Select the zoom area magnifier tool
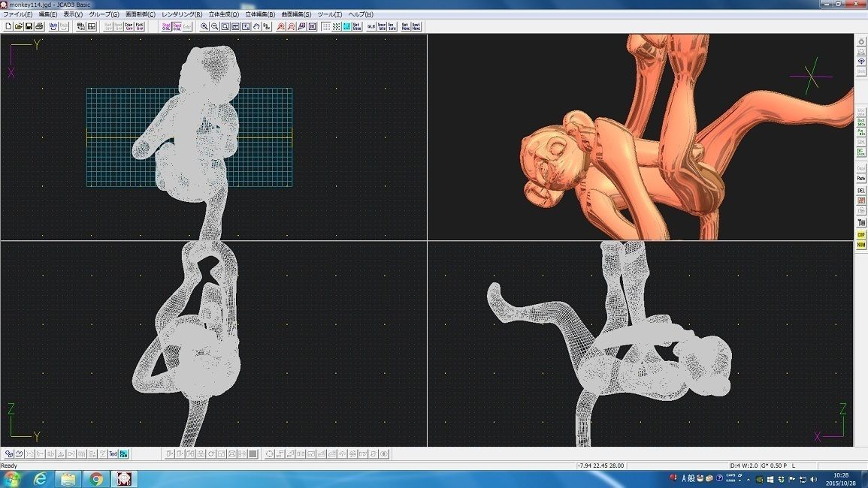Screen dimensions: 868x488 tap(225, 26)
